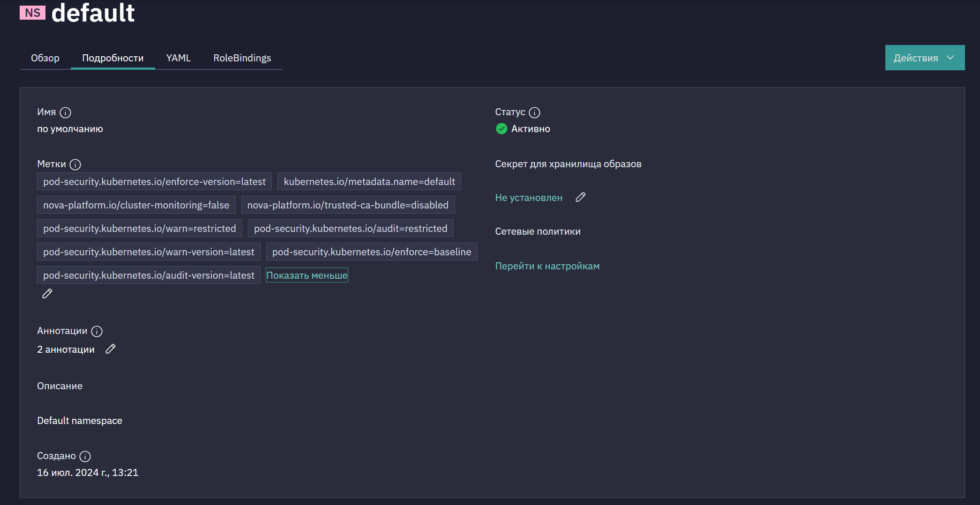Click label nova-platform.io/trusted-ca-bundle=disabled
Viewport: 980px width, 505px height.
click(x=348, y=205)
